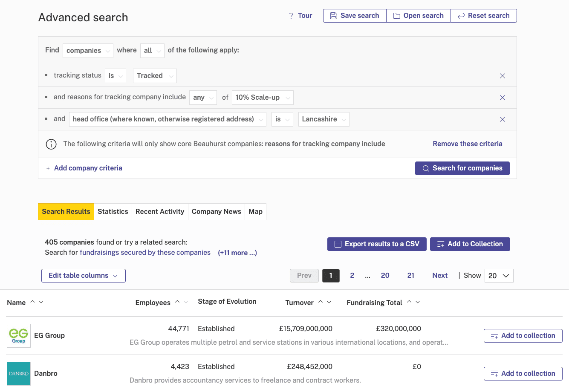Click the Save search button
This screenshot has width=569, height=392.
(x=355, y=16)
